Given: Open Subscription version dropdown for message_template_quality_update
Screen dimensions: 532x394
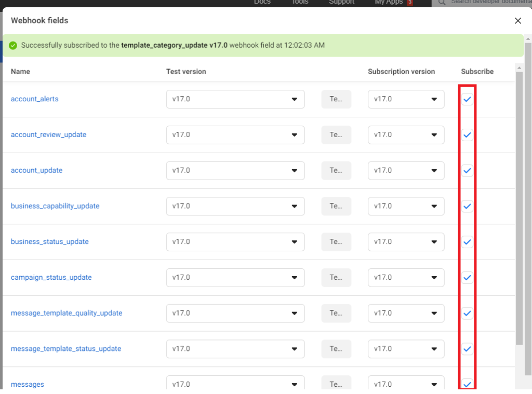Looking at the screenshot, I should (x=406, y=314).
